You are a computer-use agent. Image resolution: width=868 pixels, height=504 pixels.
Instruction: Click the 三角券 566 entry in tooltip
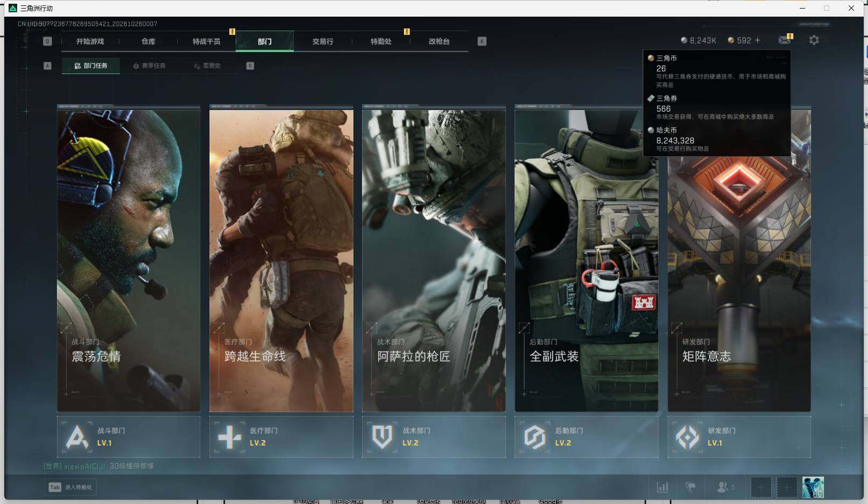click(711, 107)
